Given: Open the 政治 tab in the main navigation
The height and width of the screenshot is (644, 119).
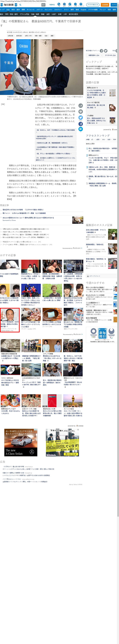Looking at the screenshot, I should pyautogui.click(x=13, y=10).
